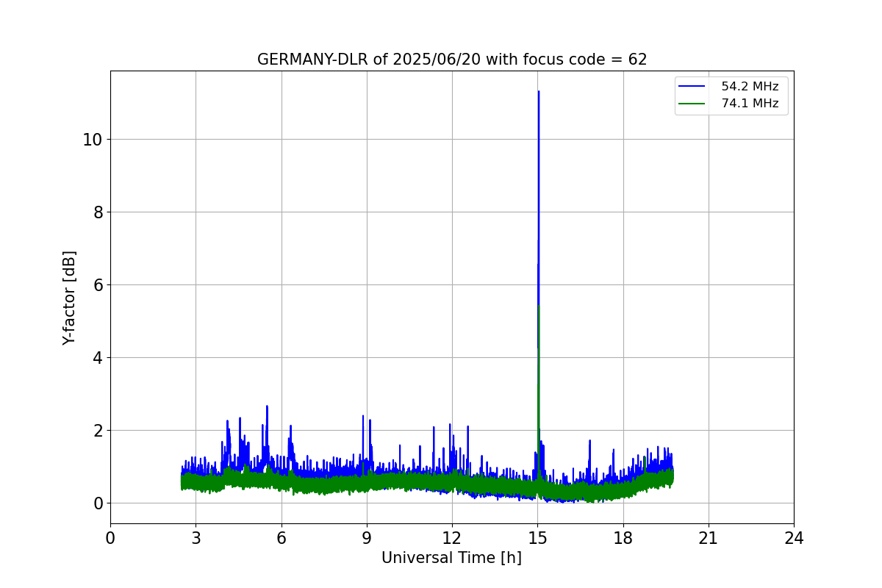Click the plot title mentioning GERMANY-DLR
The width and height of the screenshot is (882, 588).
coord(452,60)
